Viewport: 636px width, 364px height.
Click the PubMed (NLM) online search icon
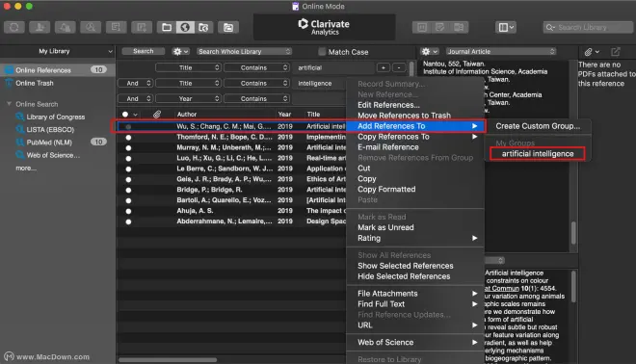click(19, 143)
